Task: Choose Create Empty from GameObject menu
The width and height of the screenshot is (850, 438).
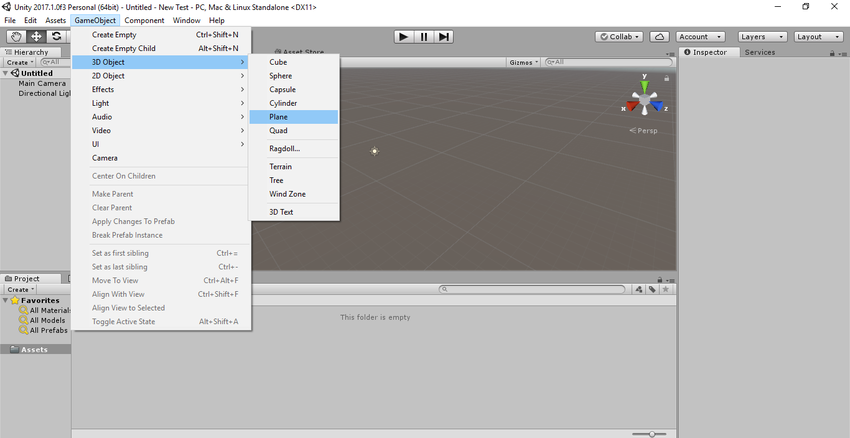Action: pos(161,35)
